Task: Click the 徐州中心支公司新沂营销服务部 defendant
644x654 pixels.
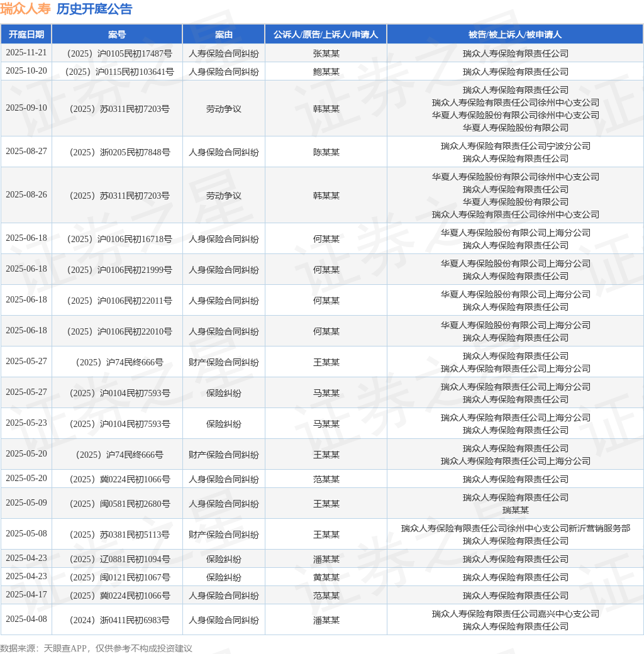Action: [x=516, y=528]
